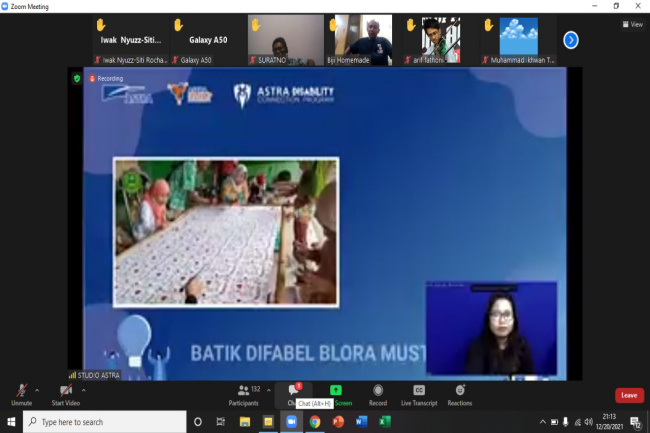This screenshot has height=433, width=650.
Task: Click batik workshop photo in slide
Action: point(226,232)
